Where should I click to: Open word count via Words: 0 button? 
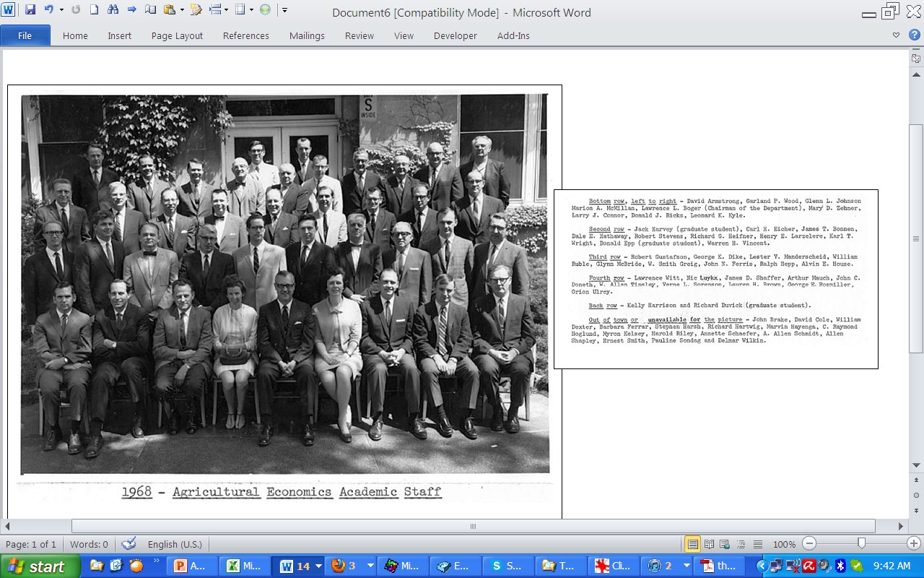(x=88, y=544)
